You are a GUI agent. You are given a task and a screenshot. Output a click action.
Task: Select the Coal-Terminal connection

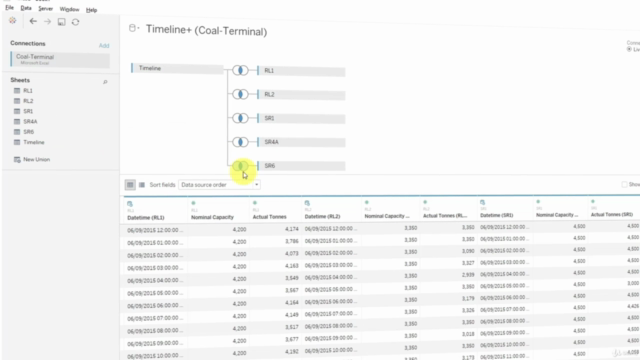tap(60, 60)
